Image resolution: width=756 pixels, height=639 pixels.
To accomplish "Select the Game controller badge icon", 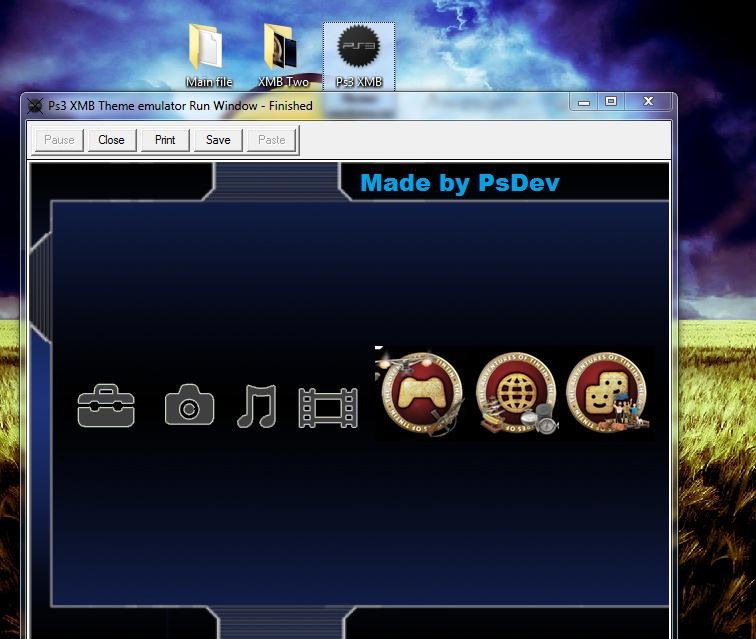I will click(421, 394).
